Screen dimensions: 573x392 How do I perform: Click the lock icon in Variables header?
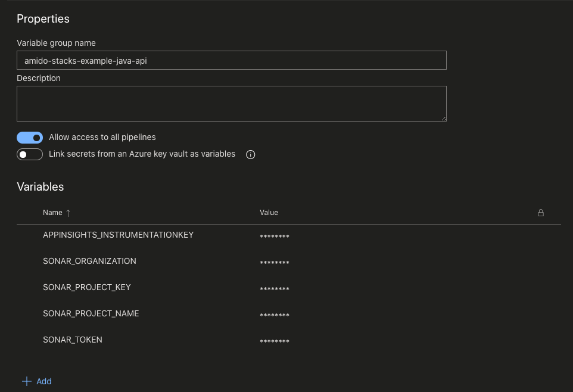point(540,213)
